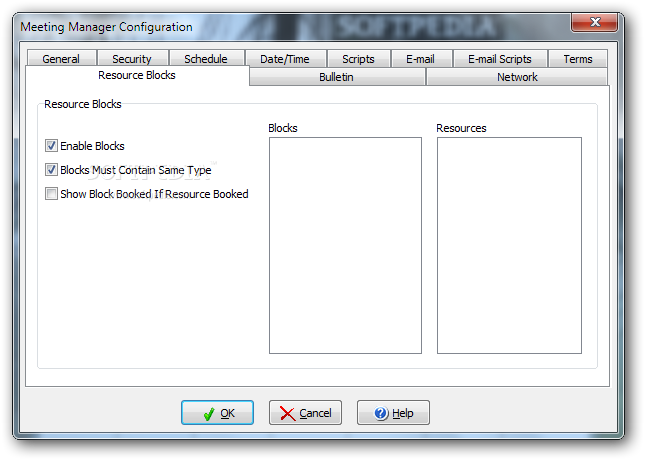This screenshot has height=460, width=645.
Task: Open the E-mail tab
Action: (420, 58)
